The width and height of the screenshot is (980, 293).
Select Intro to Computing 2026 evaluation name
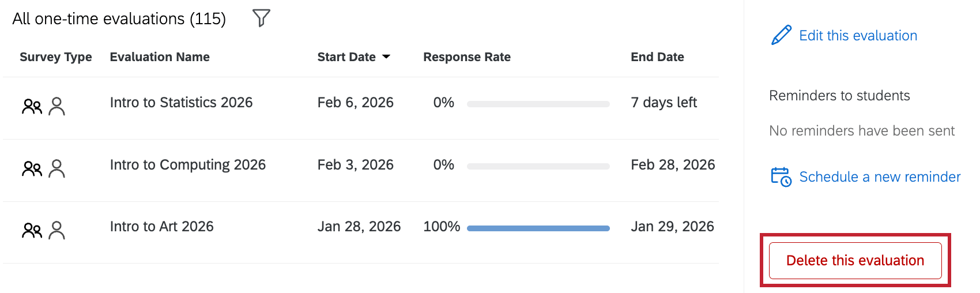pos(188,164)
